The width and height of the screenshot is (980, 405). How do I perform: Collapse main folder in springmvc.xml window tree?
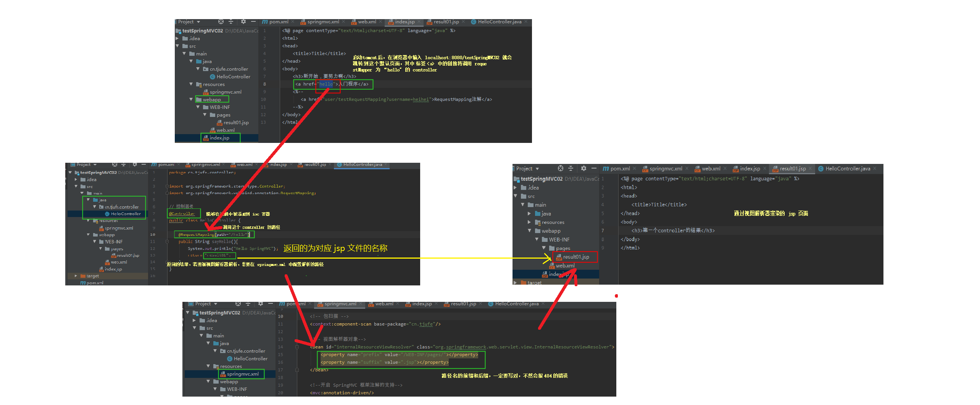[x=201, y=336]
